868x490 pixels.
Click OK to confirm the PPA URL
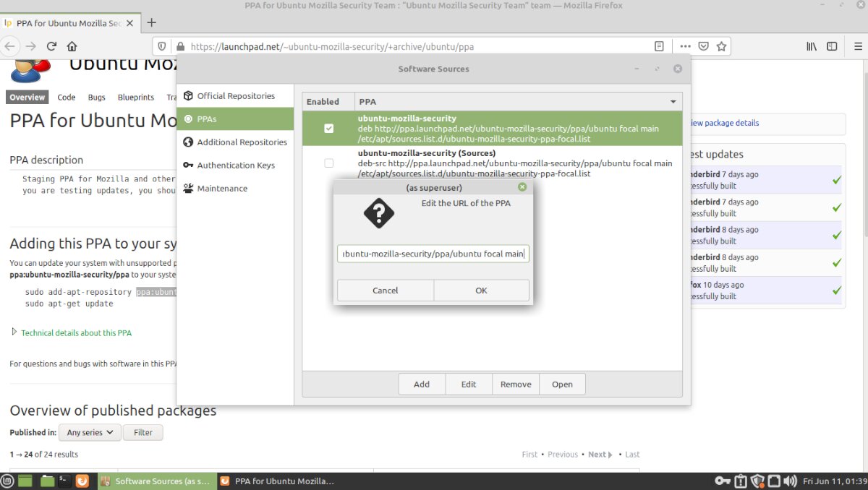click(x=480, y=290)
